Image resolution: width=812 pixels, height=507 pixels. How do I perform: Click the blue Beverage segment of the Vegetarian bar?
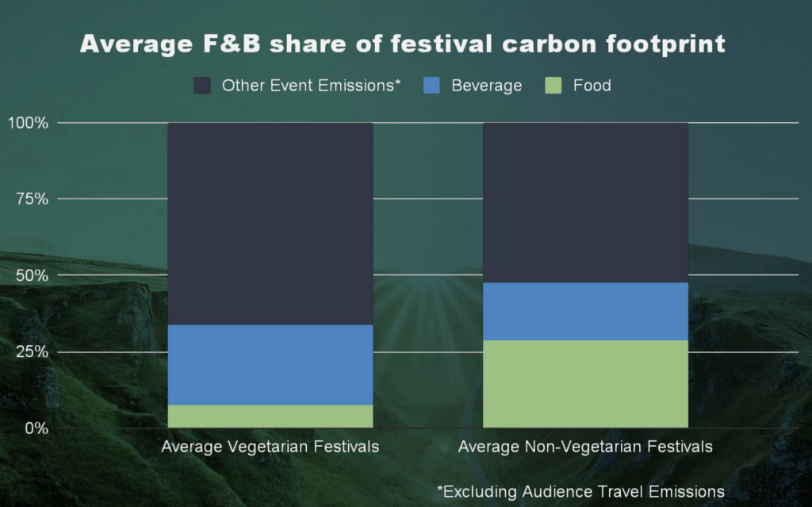point(270,364)
